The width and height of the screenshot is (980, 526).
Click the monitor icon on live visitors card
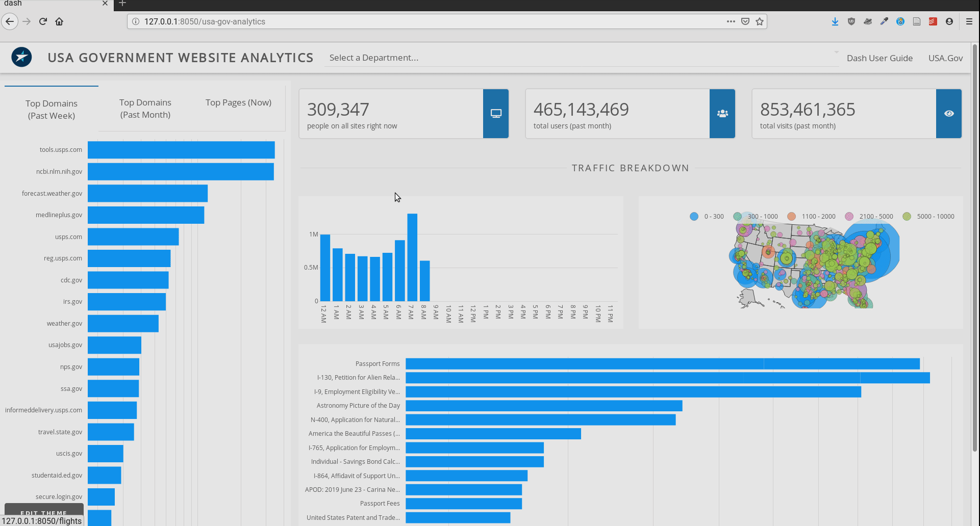[x=496, y=114]
